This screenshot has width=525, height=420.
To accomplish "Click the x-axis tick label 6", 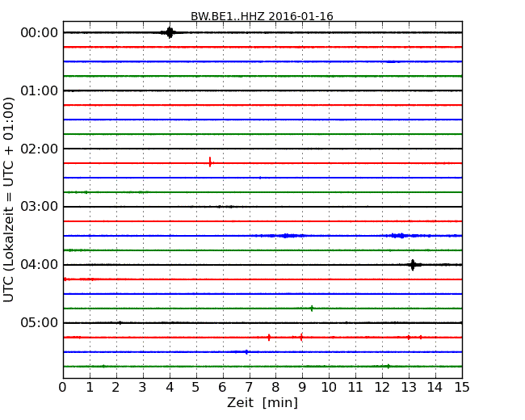I will [x=222, y=388].
